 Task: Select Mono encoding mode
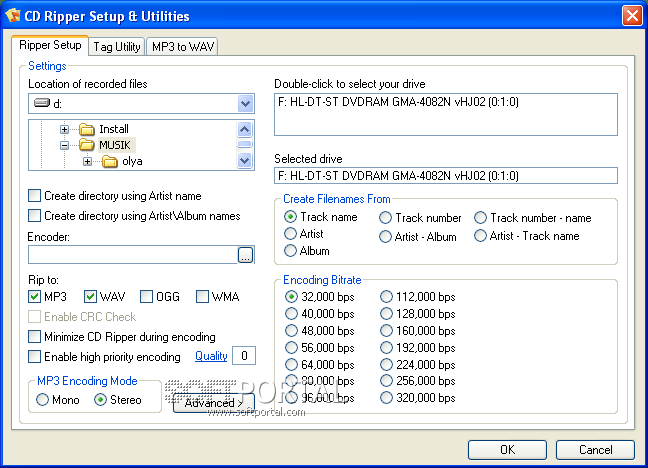[x=42, y=400]
